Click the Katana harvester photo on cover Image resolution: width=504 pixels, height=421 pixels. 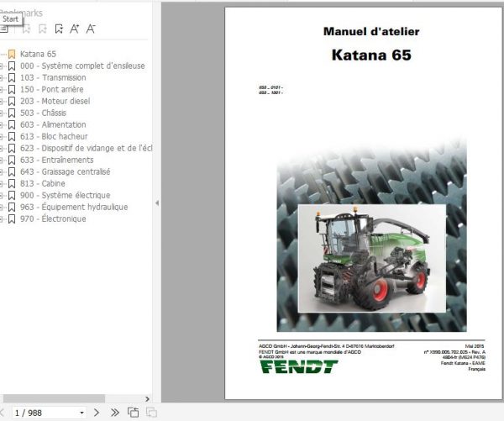coord(372,258)
